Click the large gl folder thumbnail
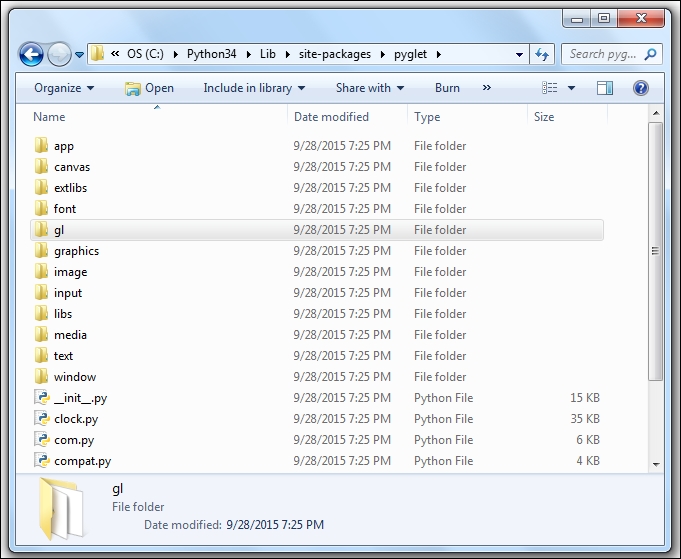The width and height of the screenshot is (681, 559). click(x=61, y=508)
